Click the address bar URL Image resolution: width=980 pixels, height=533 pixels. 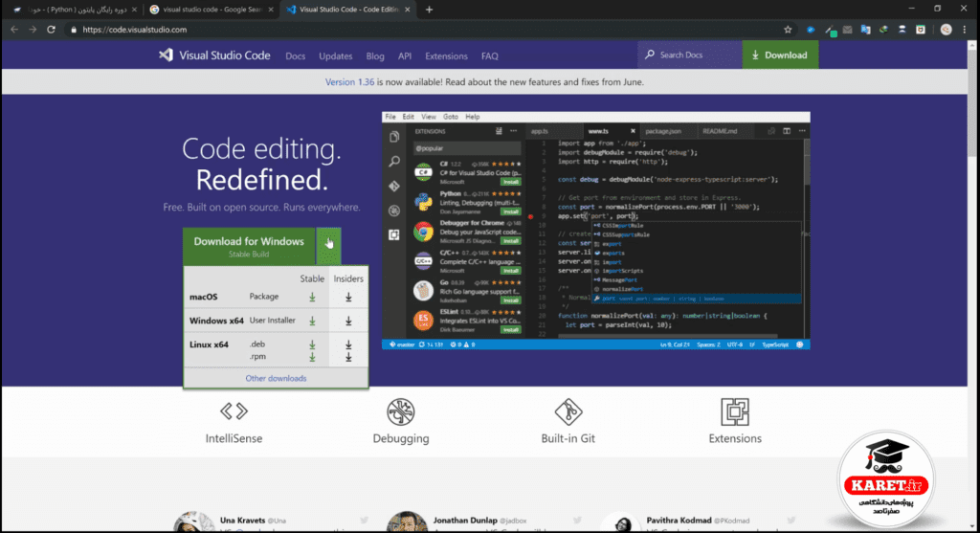(134, 30)
